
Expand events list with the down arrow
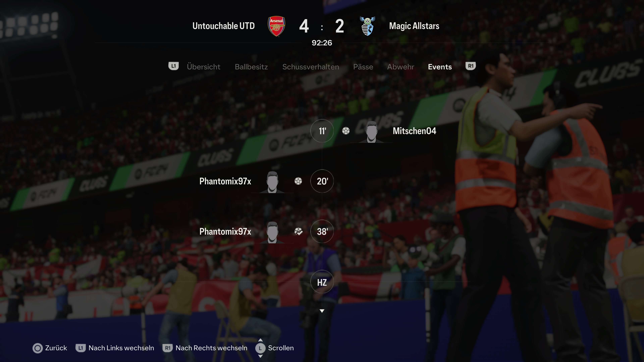coord(322,311)
